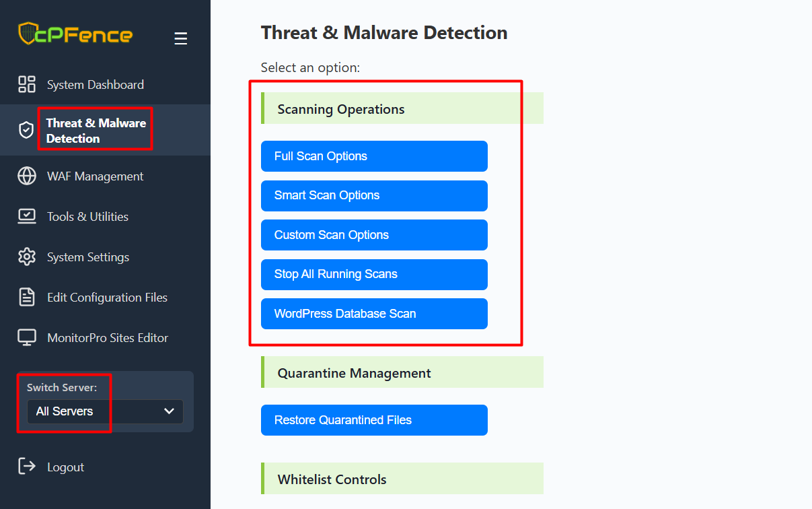Click the System Settings gear icon
Viewport: 812px width, 509px height.
pyautogui.click(x=27, y=257)
